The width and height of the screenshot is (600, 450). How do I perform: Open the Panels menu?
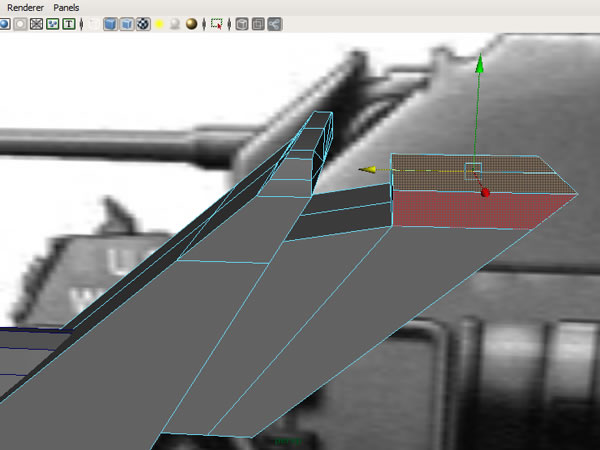coord(66,7)
